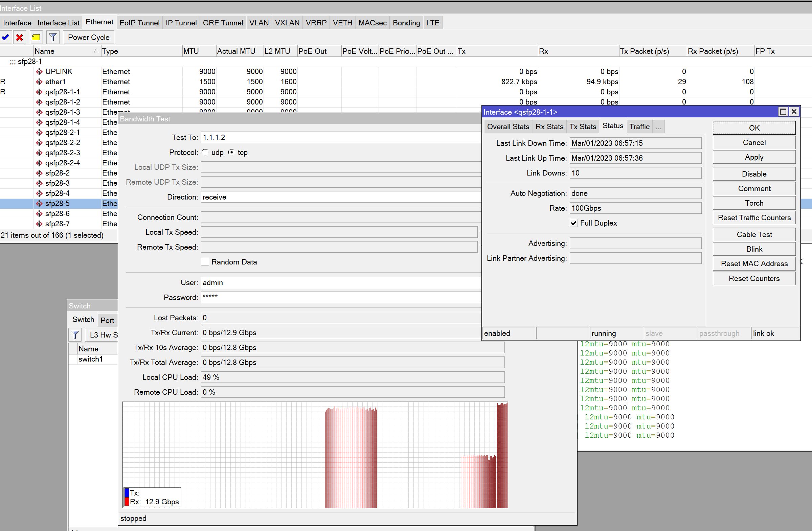
Task: Click Reset MAC Address button
Action: (754, 263)
